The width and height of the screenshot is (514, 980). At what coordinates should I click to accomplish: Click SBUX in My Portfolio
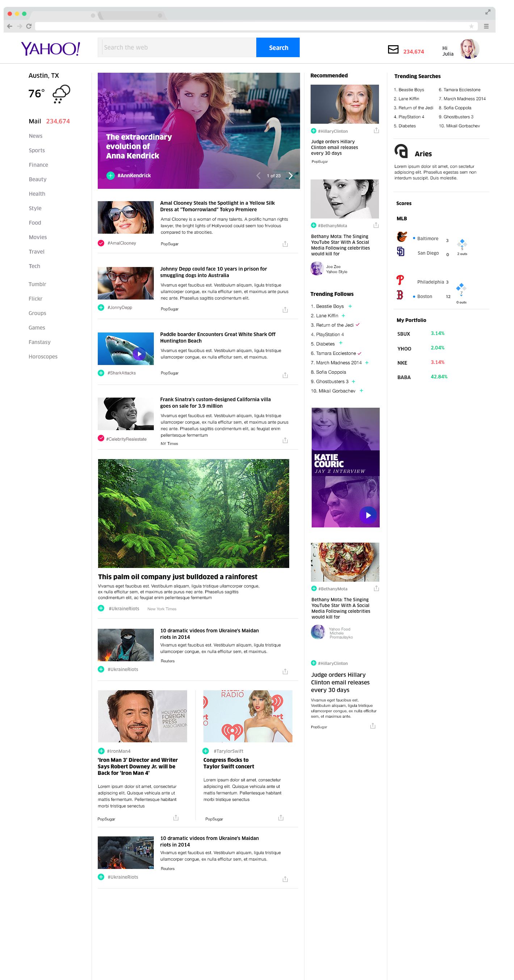(404, 334)
